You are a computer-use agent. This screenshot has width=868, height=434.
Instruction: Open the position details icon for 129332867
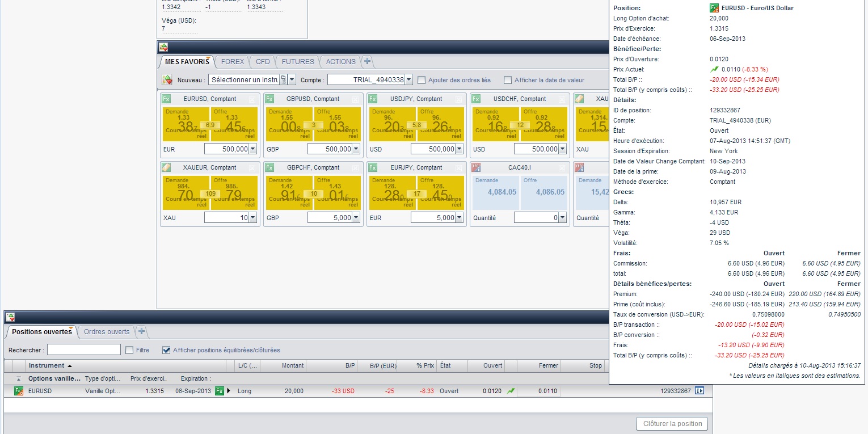tap(700, 391)
